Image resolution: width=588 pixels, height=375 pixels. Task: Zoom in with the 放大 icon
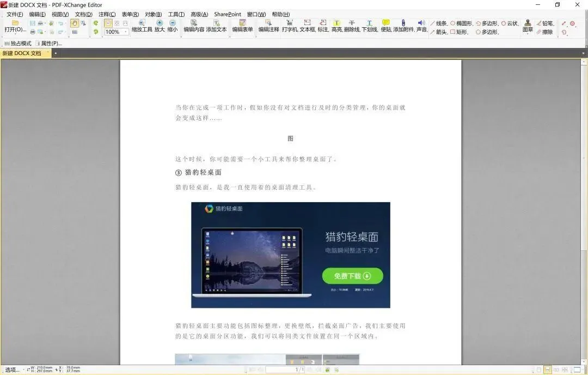[160, 26]
